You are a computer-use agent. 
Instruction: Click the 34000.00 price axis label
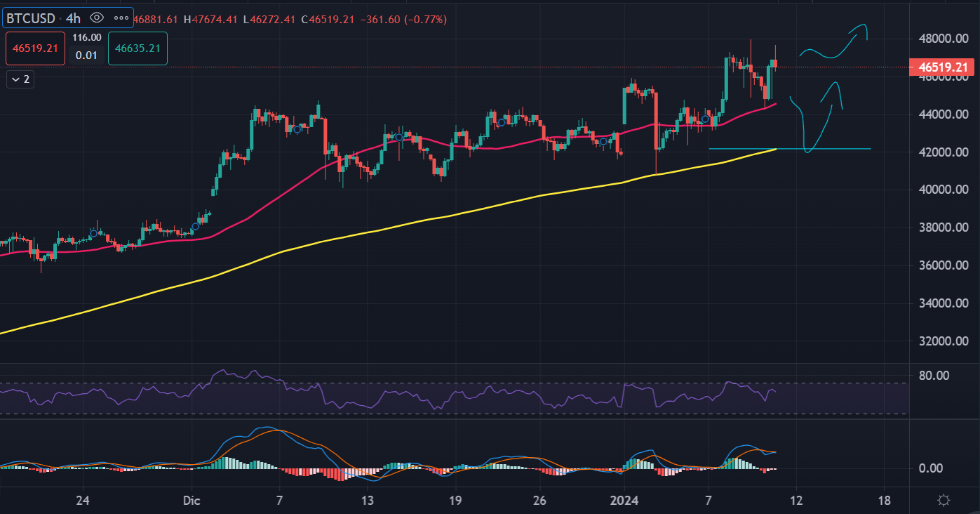pyautogui.click(x=943, y=303)
